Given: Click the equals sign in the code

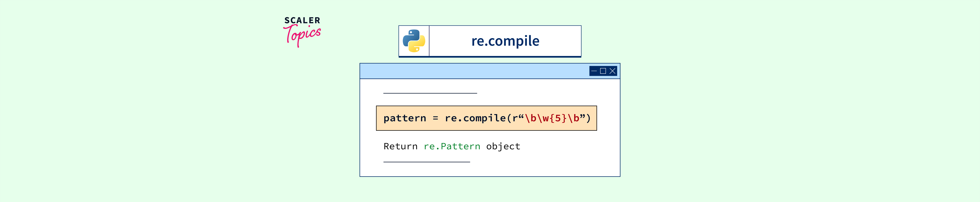Looking at the screenshot, I should click(435, 118).
